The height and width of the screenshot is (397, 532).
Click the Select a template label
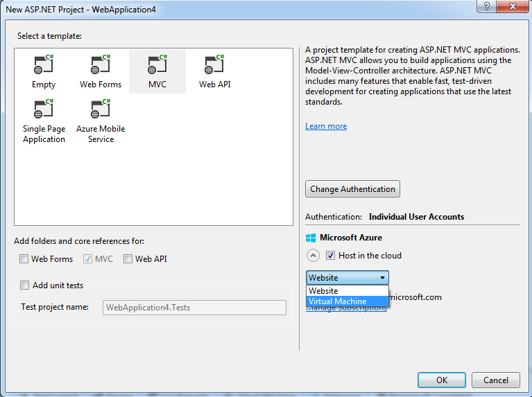(x=49, y=36)
